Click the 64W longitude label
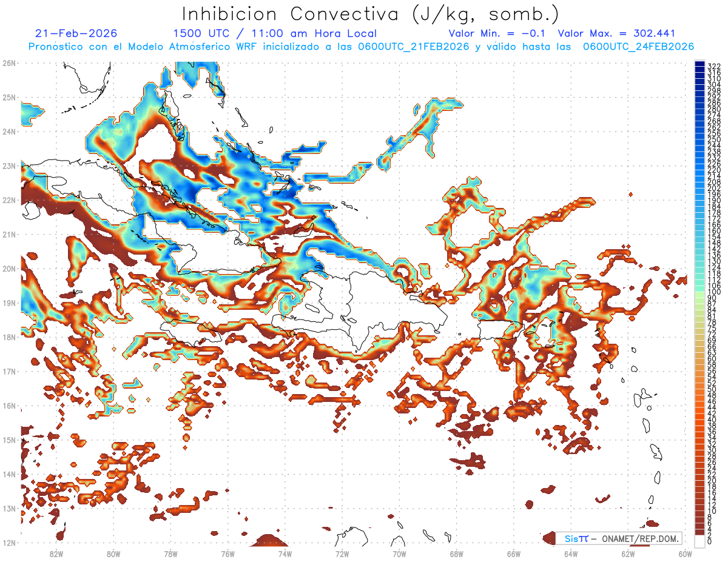The height and width of the screenshot is (562, 728). (571, 553)
